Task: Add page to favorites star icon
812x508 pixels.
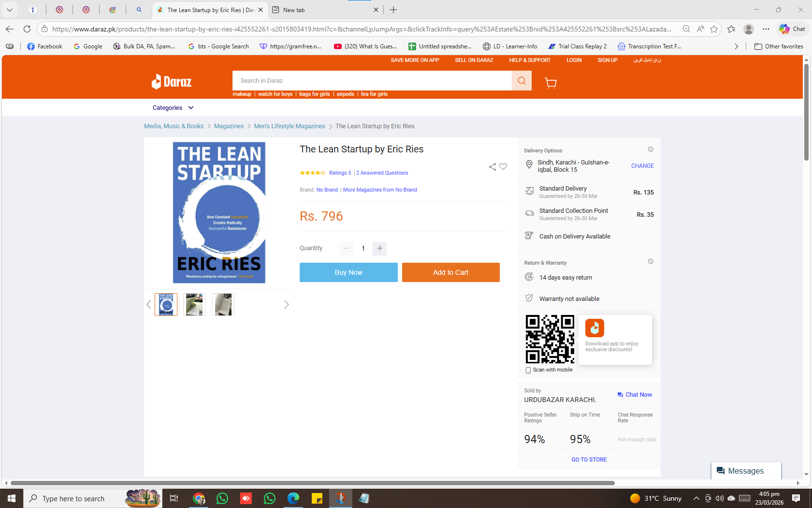Action: [x=714, y=29]
